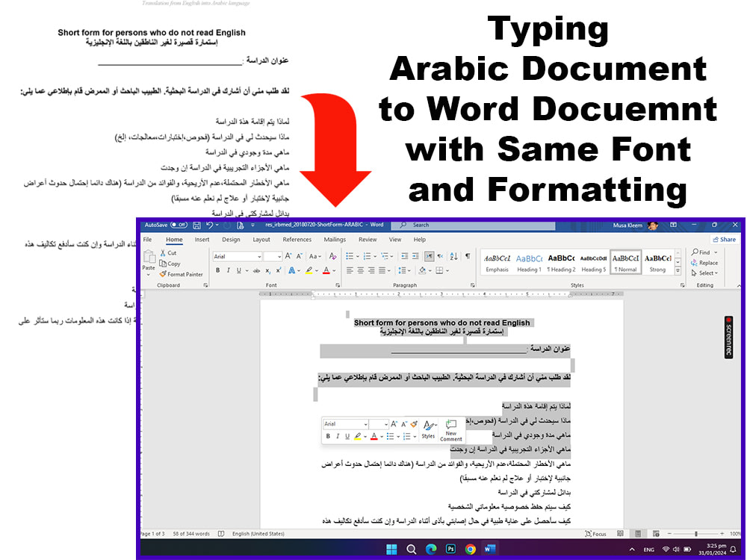Switch to the Design tab

tap(231, 240)
